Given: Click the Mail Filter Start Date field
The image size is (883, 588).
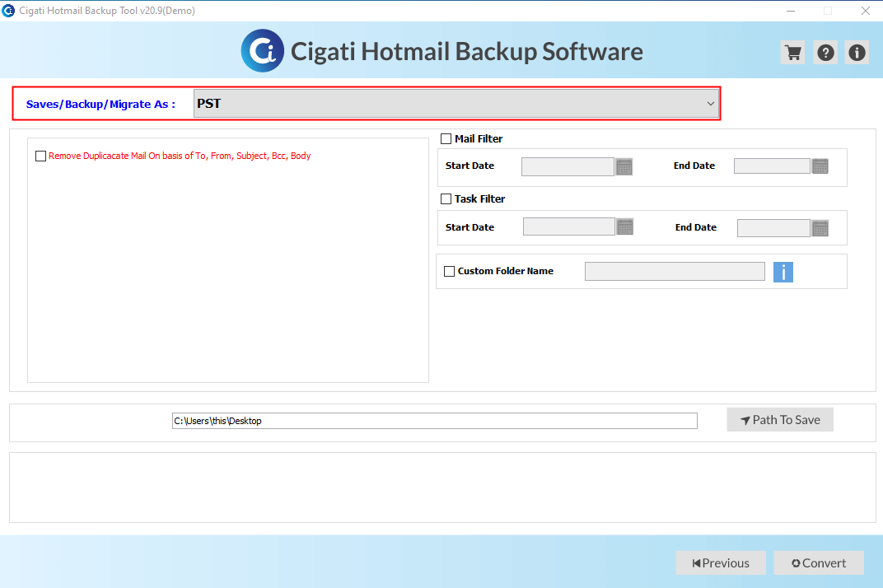Looking at the screenshot, I should tap(568, 166).
